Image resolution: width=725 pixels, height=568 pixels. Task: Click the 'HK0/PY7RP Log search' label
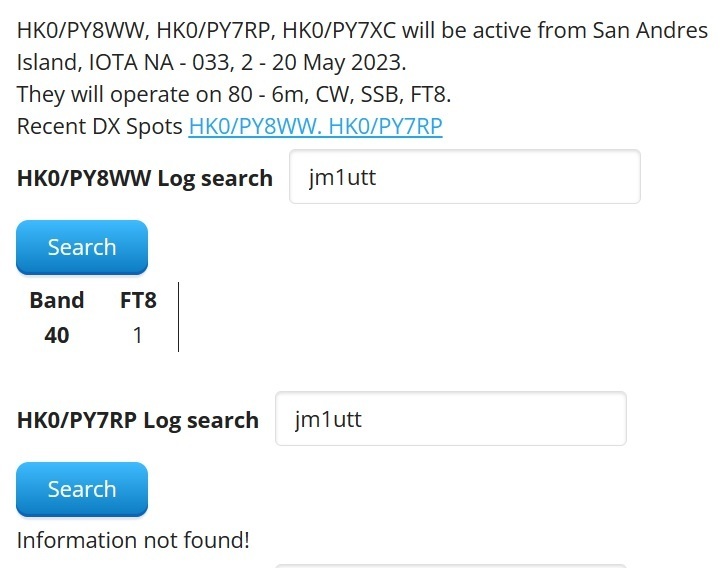(138, 420)
